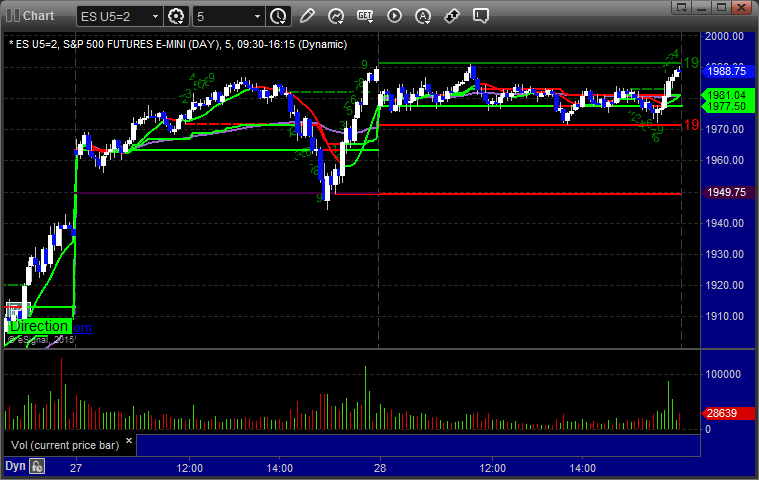This screenshot has width=759, height=480.
Task: Click the Dyn scaling label
Action: [15, 466]
